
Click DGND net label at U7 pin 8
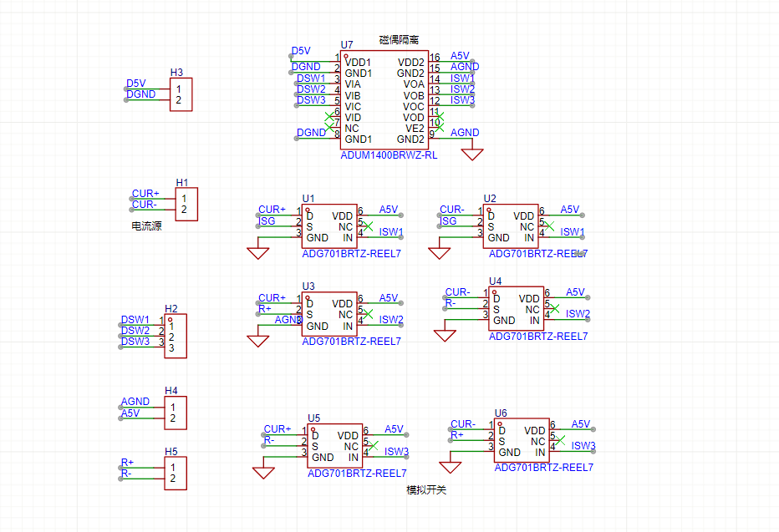click(x=311, y=133)
